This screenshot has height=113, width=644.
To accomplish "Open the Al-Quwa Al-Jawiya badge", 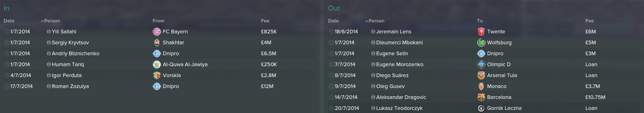I will click(x=157, y=64).
